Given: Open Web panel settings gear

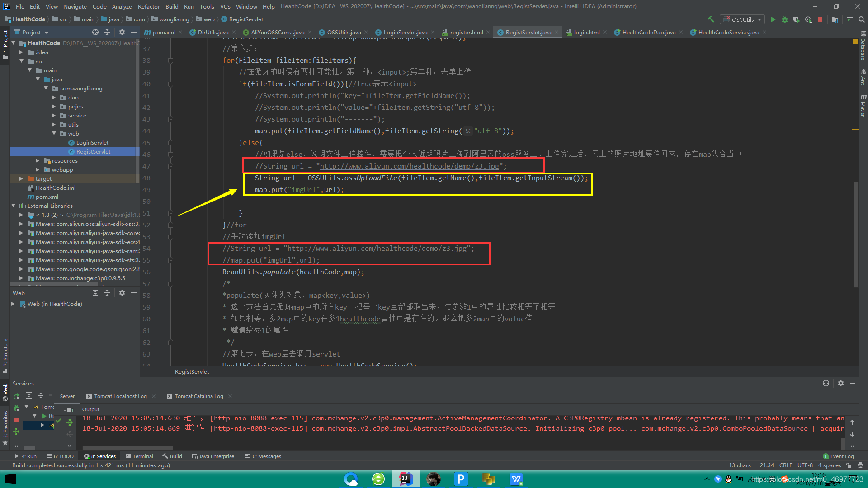Looking at the screenshot, I should point(122,293).
